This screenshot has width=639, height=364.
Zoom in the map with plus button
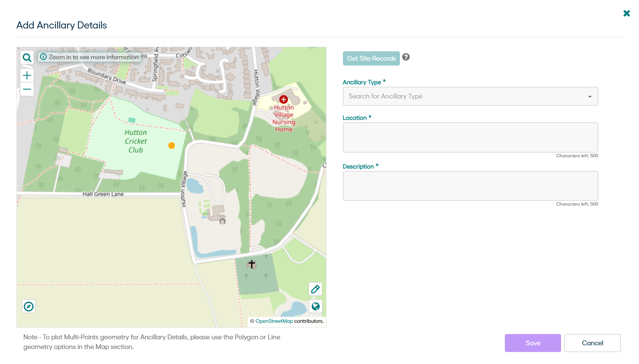pos(27,75)
